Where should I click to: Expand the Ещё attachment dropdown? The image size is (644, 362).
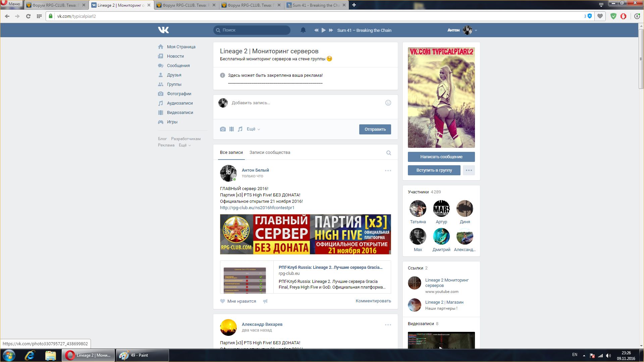(x=253, y=129)
